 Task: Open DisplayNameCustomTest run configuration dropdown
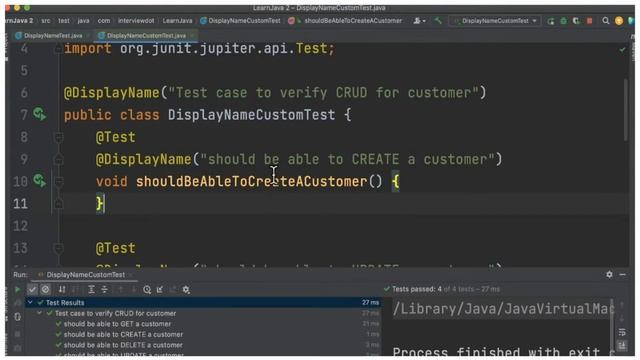coord(495,20)
